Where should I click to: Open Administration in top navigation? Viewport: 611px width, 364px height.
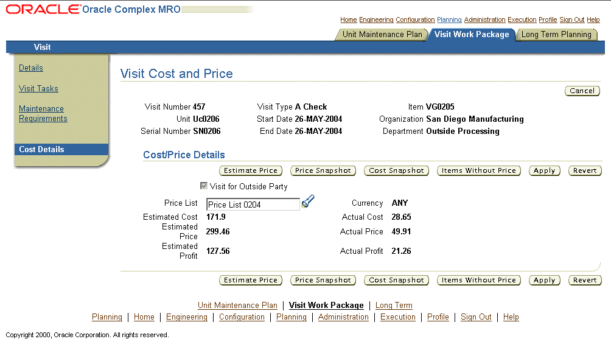(x=484, y=19)
